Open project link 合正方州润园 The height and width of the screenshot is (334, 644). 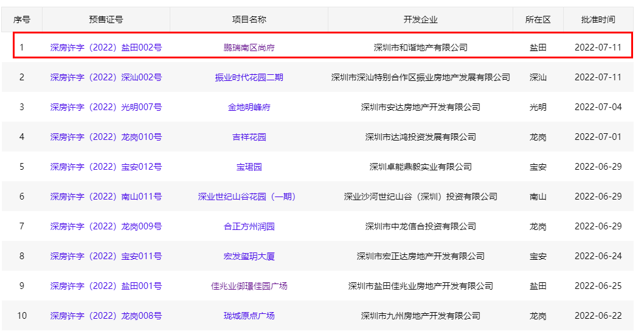pos(249,227)
